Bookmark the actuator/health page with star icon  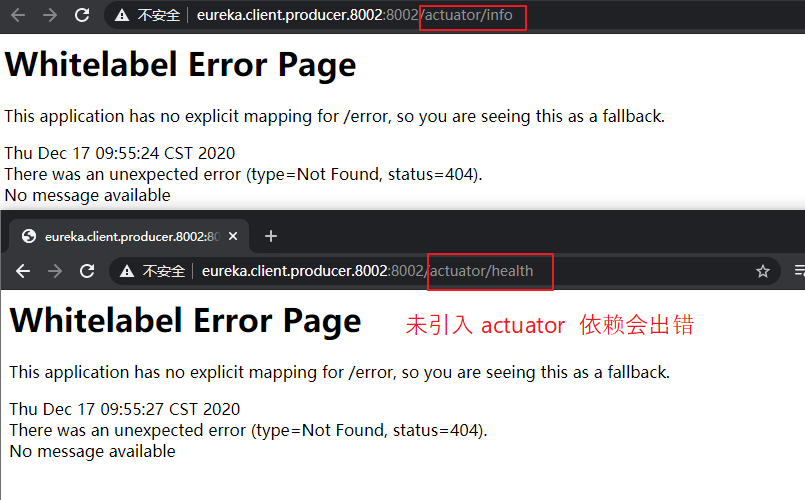(x=763, y=271)
